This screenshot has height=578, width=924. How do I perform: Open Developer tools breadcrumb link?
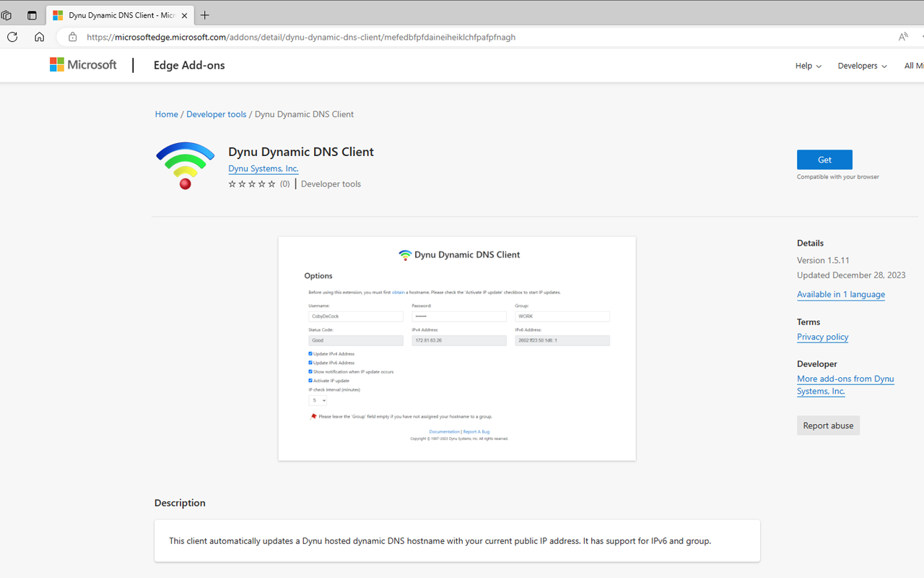[217, 114]
